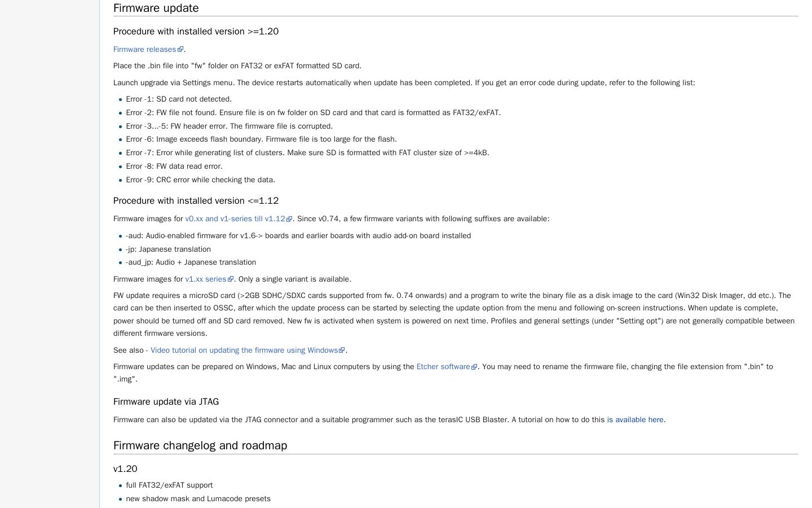The width and height of the screenshot is (812, 508).
Task: Click external icon after v1.12 link
Action: click(289, 219)
